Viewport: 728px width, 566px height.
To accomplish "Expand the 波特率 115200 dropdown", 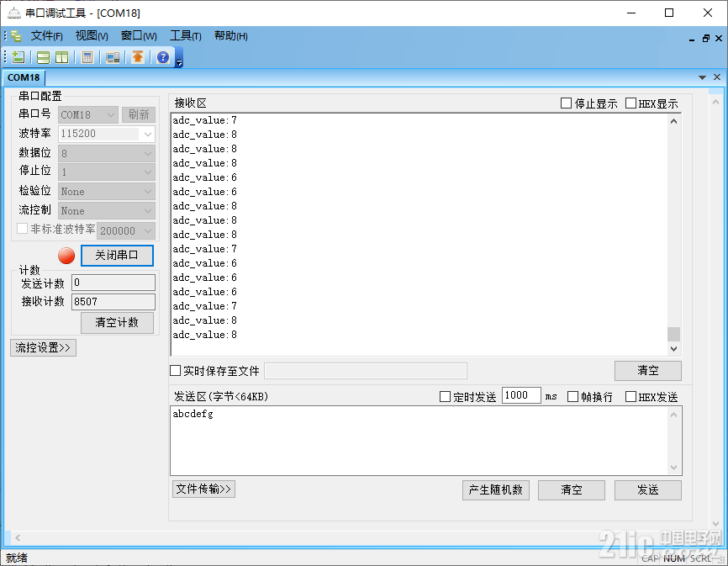I will (x=148, y=135).
